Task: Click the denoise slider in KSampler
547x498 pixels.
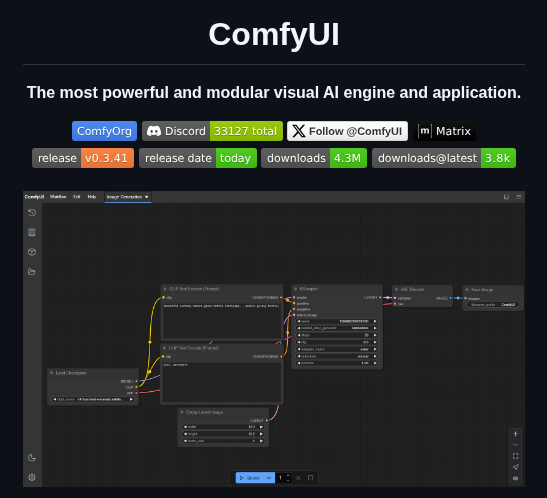Action: [x=337, y=363]
